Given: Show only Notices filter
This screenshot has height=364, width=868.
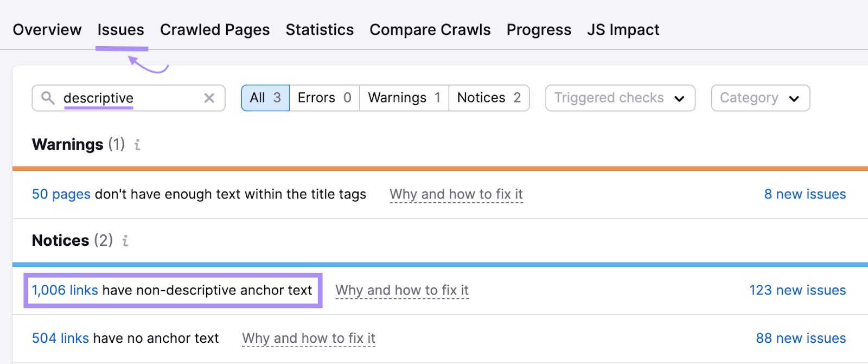Looking at the screenshot, I should point(489,98).
